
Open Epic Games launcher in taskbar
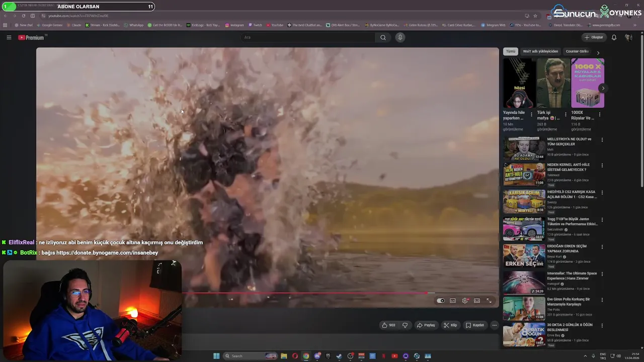328,356
